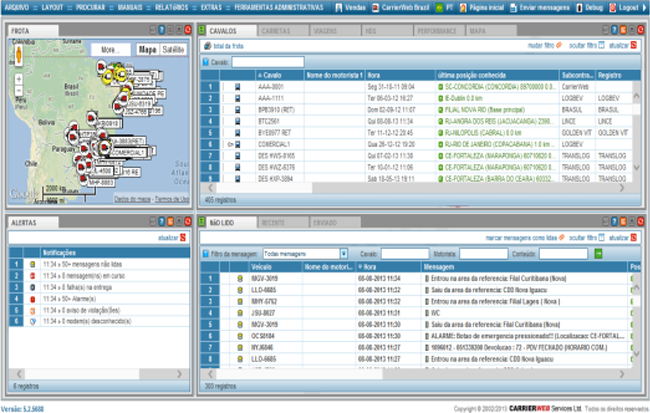Click the green icon beside the Cavalos tab
The width and height of the screenshot is (650, 413).
[202, 30]
